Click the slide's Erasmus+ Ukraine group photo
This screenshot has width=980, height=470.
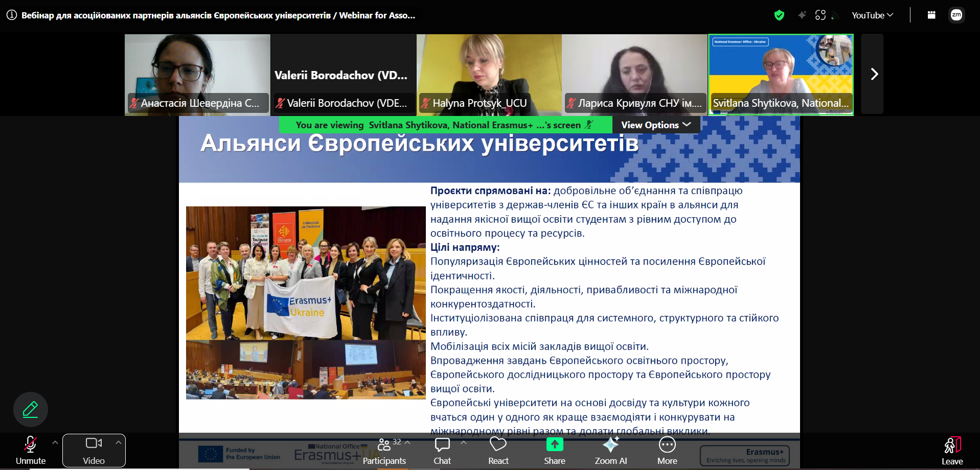coord(306,273)
